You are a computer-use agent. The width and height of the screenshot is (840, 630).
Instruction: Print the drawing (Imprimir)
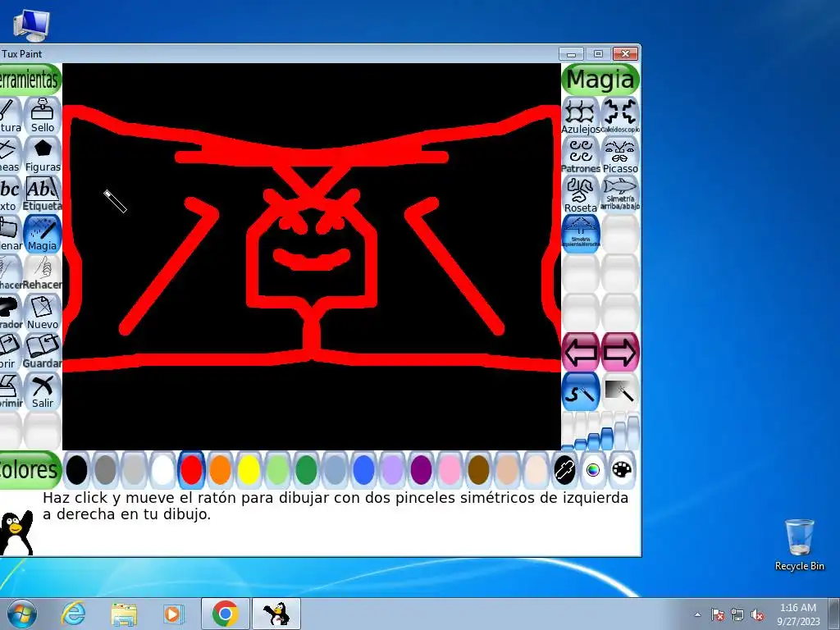pos(10,391)
